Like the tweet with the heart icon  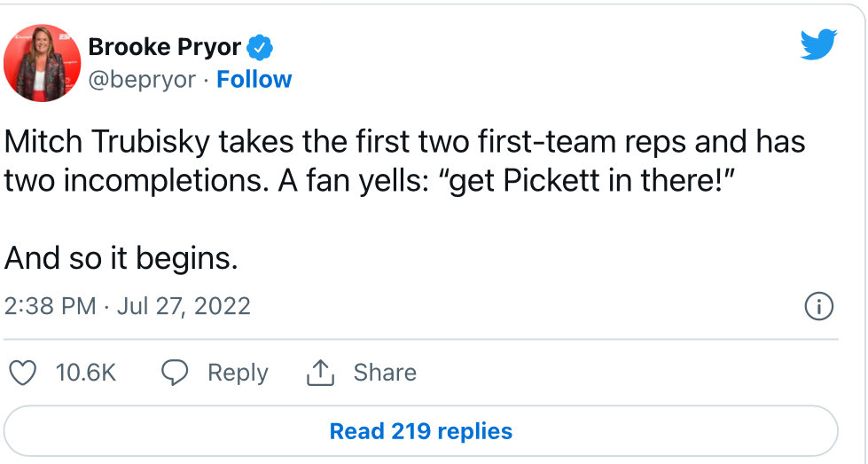(23, 373)
